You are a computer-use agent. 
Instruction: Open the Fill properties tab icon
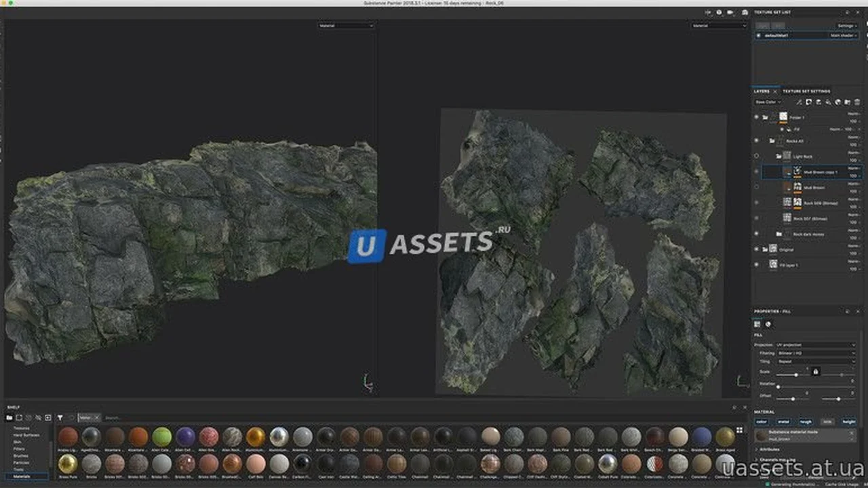[x=757, y=324]
